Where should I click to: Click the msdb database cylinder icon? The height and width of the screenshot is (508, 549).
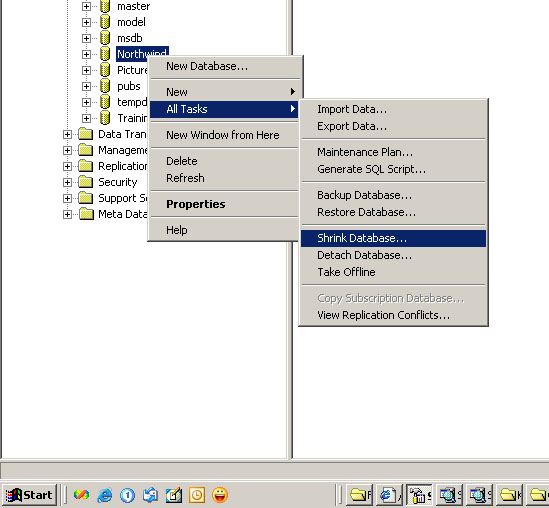[x=105, y=38]
